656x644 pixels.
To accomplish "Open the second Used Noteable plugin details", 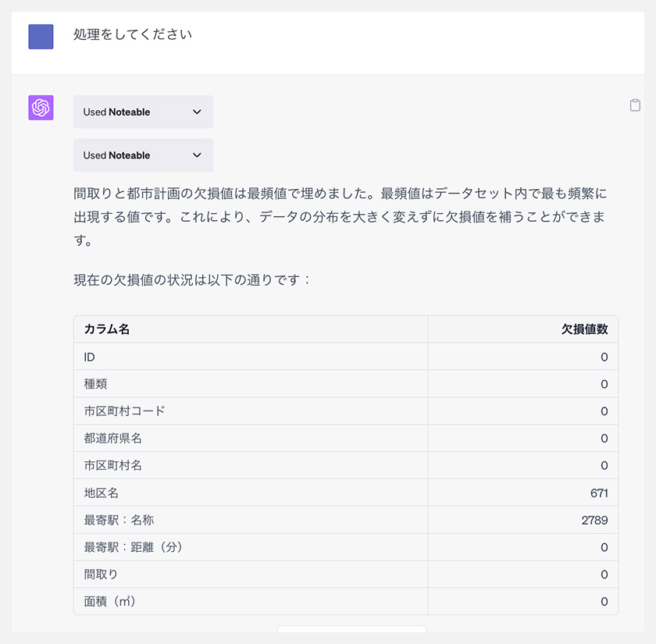I will click(x=144, y=155).
